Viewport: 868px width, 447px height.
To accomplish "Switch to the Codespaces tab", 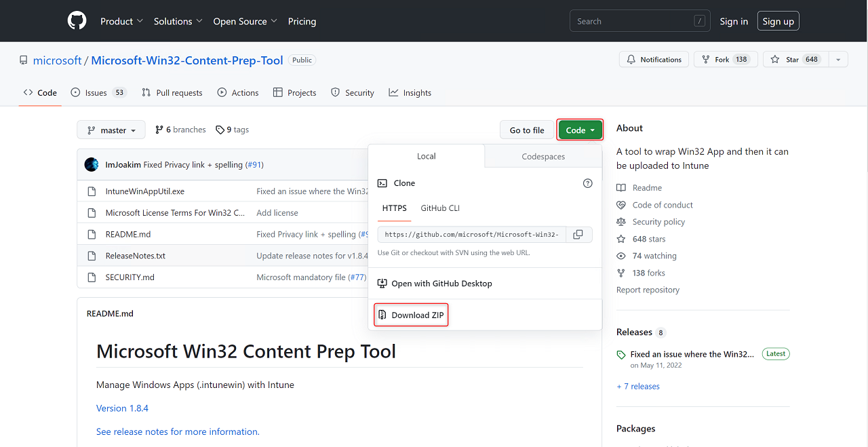I will pyautogui.click(x=543, y=157).
